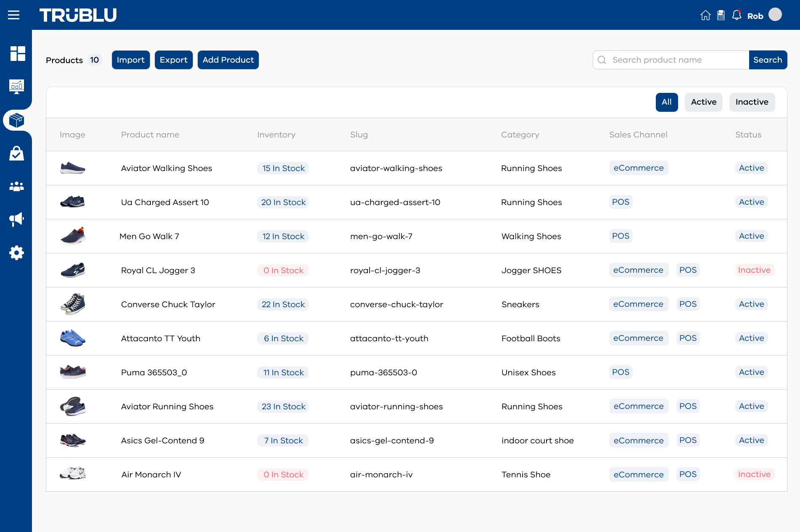The image size is (800, 532).
Task: Filter by Active products
Action: pyautogui.click(x=704, y=102)
